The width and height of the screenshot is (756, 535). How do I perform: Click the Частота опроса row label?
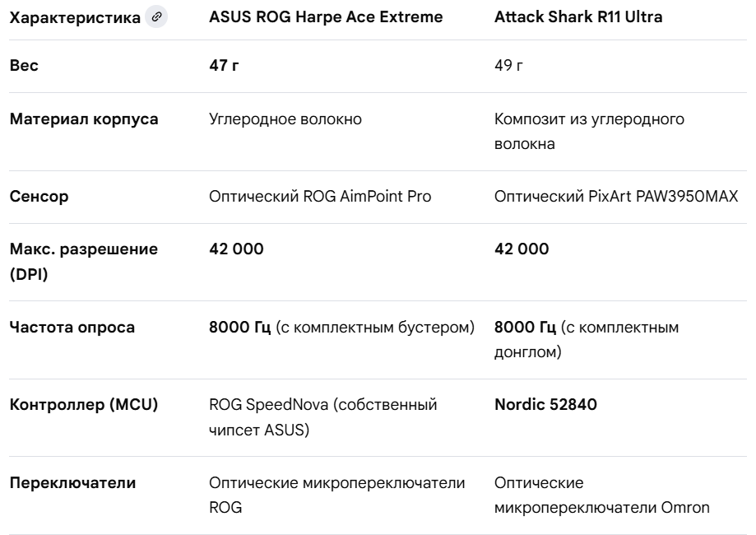coord(72,327)
